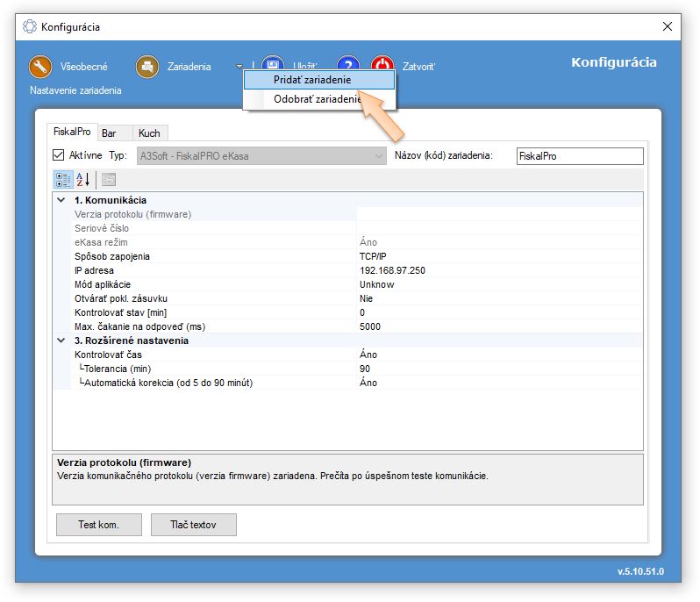Uncheck the Aktívne checkbox
This screenshot has height=602, width=700.
point(59,155)
